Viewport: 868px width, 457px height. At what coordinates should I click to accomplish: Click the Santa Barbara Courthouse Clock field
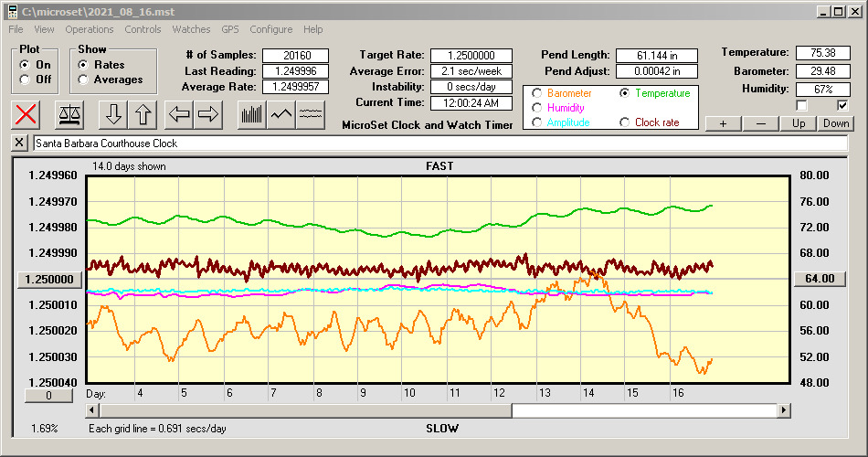click(x=440, y=143)
